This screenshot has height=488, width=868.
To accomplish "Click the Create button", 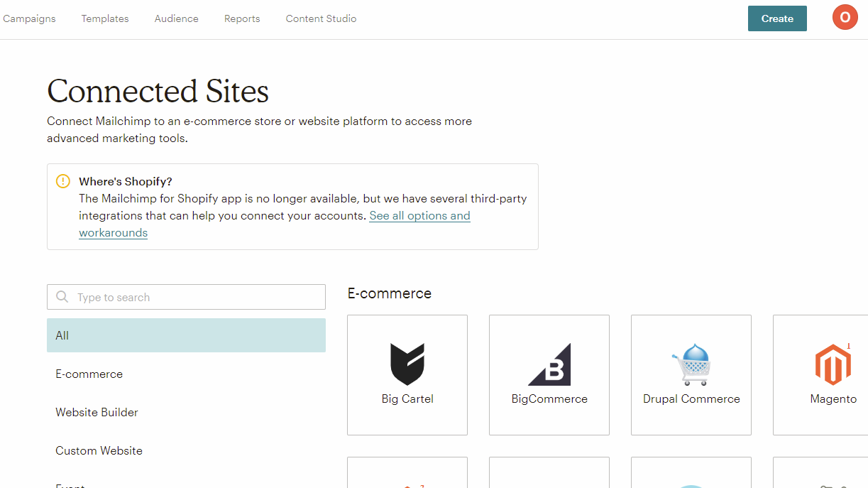I will pos(777,18).
